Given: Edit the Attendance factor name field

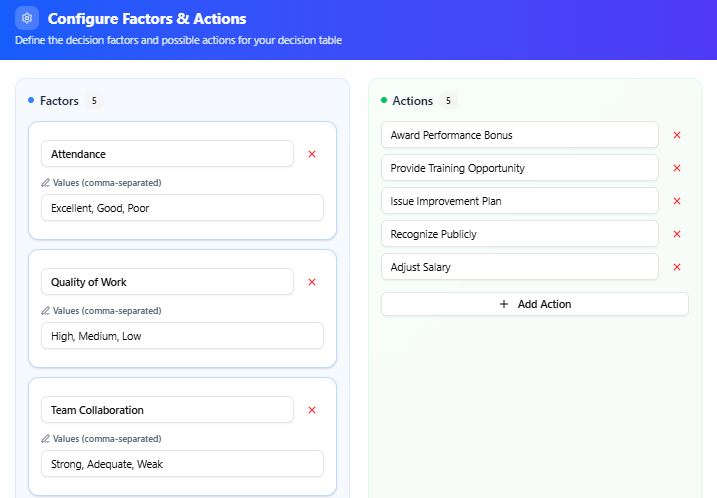Looking at the screenshot, I should coord(167,154).
